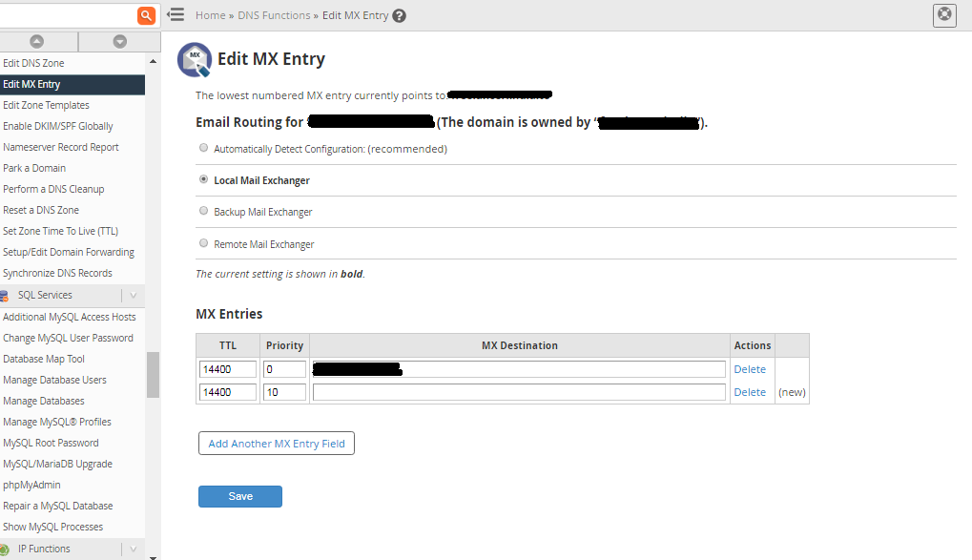
Task: Open Edit DNS Zone in sidebar
Action: (34, 63)
